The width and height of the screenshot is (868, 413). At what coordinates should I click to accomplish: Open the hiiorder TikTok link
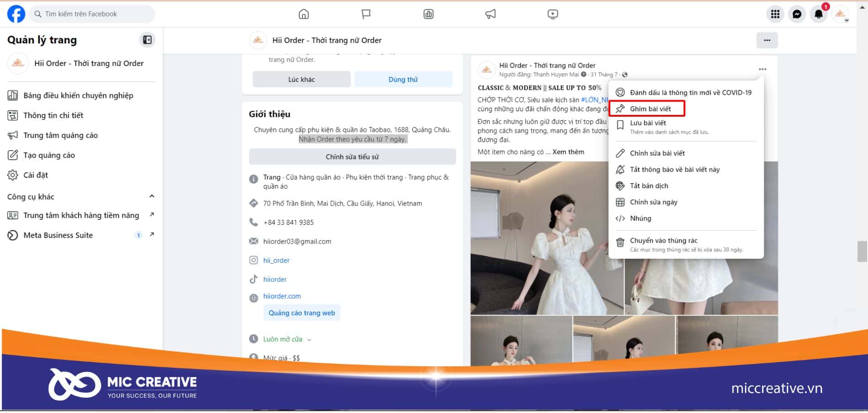(x=275, y=279)
